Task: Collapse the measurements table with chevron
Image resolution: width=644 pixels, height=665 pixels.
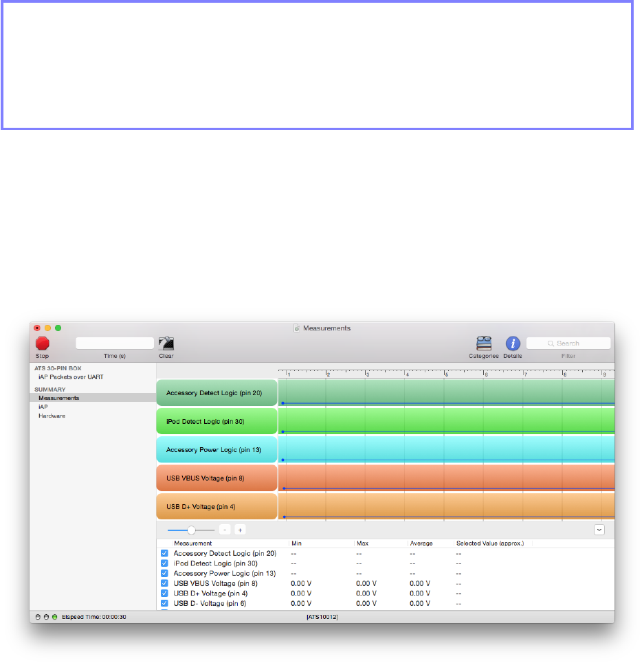Action: [x=599, y=530]
